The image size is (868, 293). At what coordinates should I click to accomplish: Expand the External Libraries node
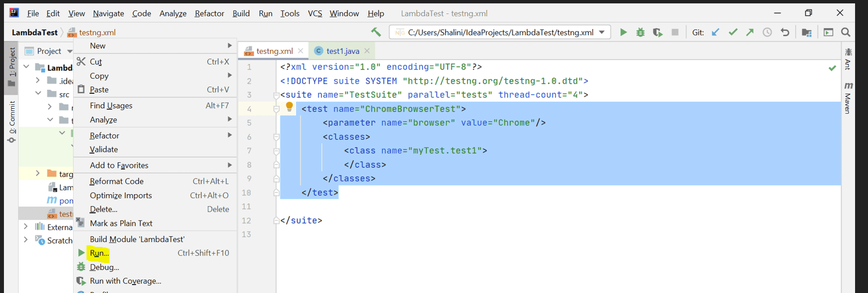(x=25, y=227)
